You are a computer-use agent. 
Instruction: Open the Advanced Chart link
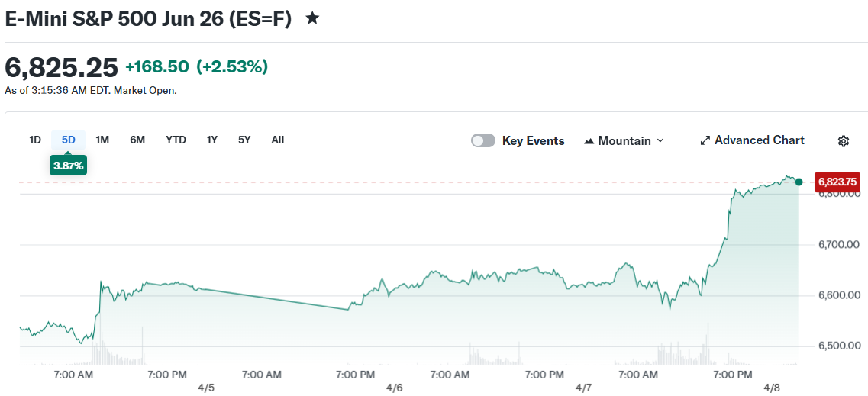click(x=752, y=140)
